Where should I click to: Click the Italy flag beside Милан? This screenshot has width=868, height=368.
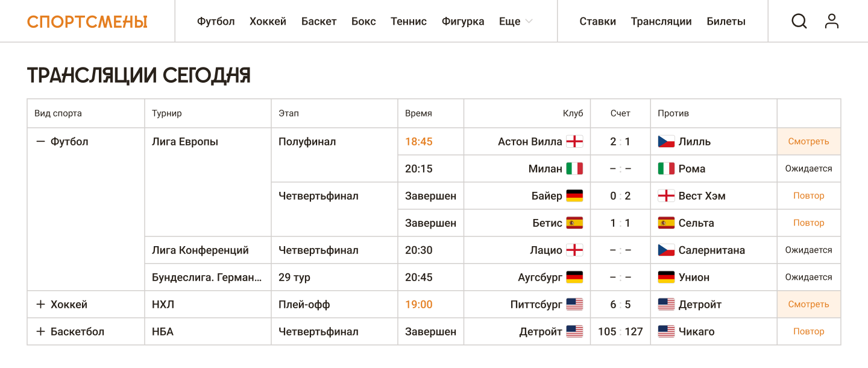pyautogui.click(x=574, y=169)
